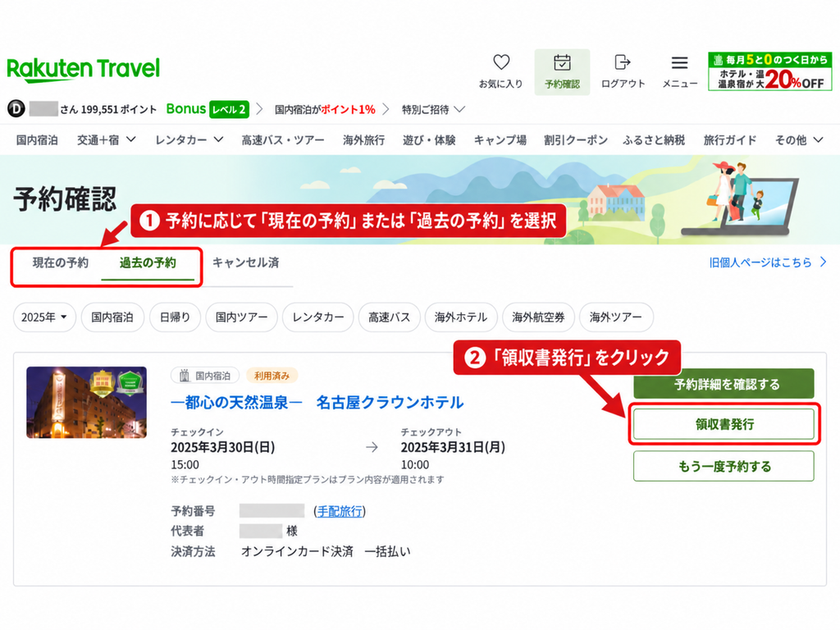Toggle the レンタカー filter chip

[318, 317]
